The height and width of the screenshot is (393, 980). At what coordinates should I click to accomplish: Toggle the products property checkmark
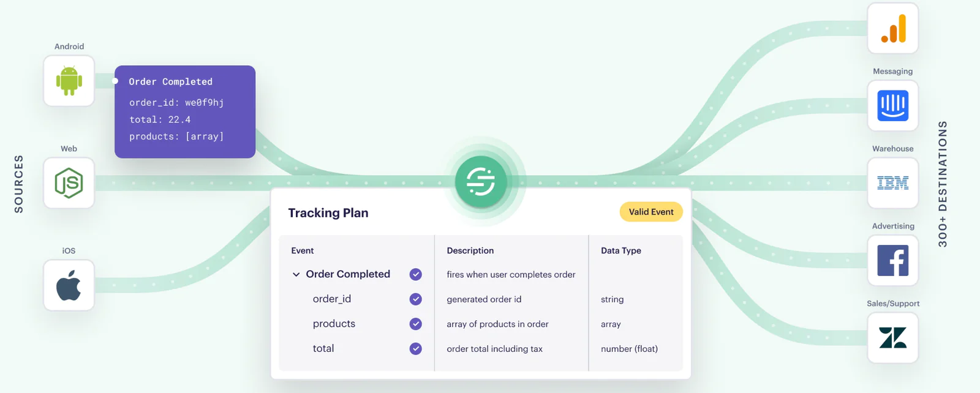click(x=416, y=324)
